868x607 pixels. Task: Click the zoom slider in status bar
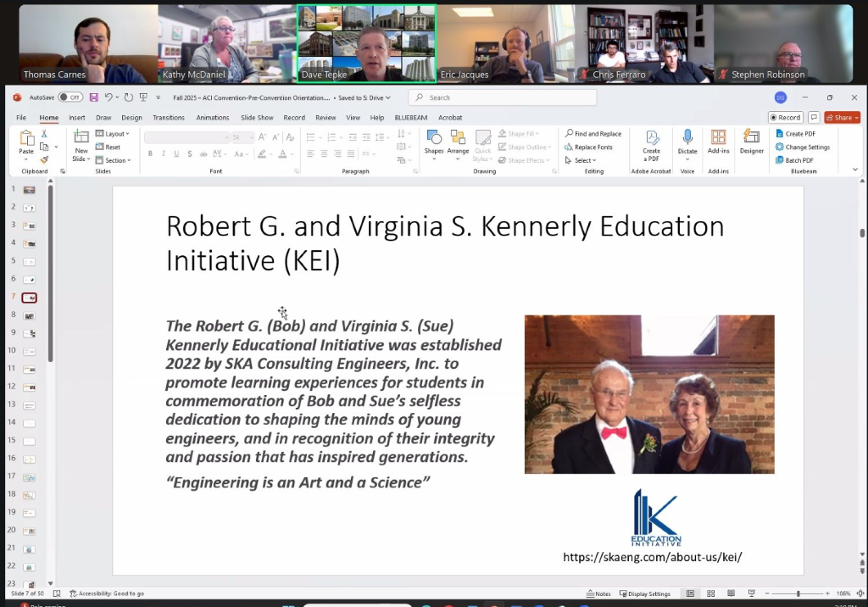[798, 593]
